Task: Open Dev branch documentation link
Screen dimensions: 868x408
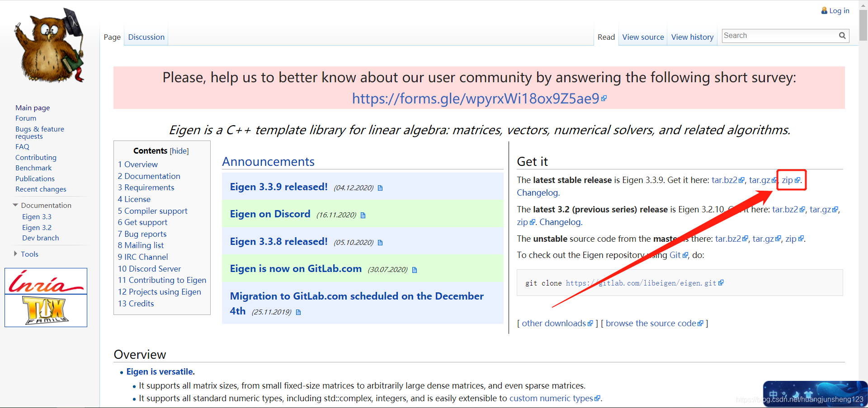Action: pos(40,238)
